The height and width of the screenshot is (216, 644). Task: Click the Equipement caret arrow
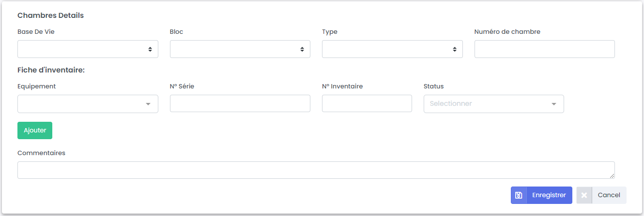click(148, 104)
